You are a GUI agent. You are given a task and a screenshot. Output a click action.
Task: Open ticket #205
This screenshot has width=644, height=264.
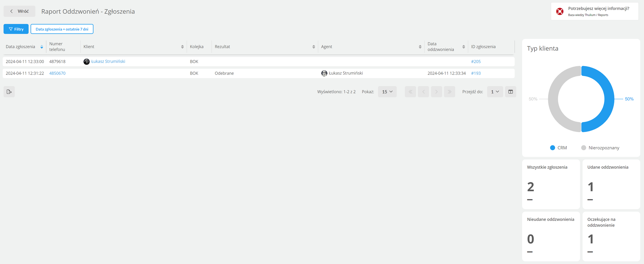coord(476,61)
